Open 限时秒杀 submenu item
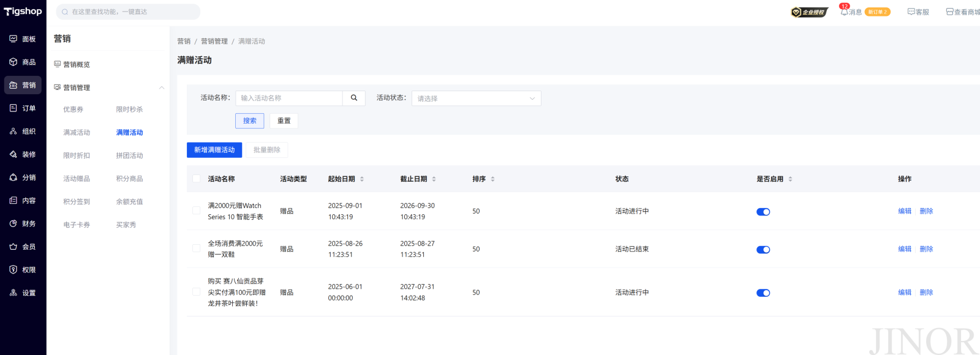 click(130, 110)
